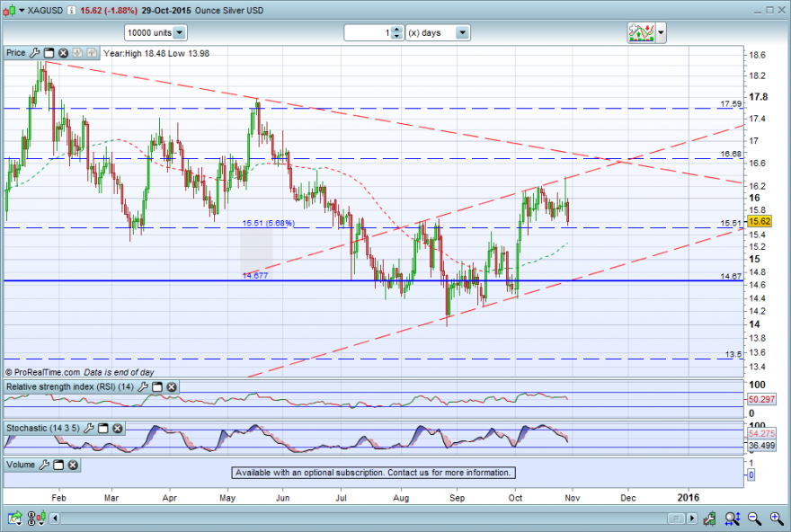Open the candlestick chart style icon
Screen dimensions: 791x532
(9, 10)
